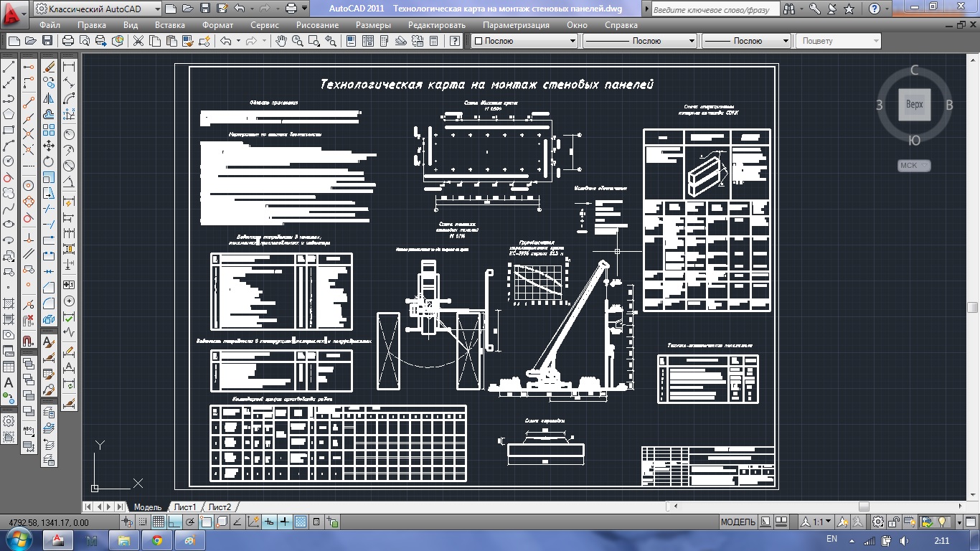
Task: Switch to the Лист1 layout tab
Action: pos(185,507)
